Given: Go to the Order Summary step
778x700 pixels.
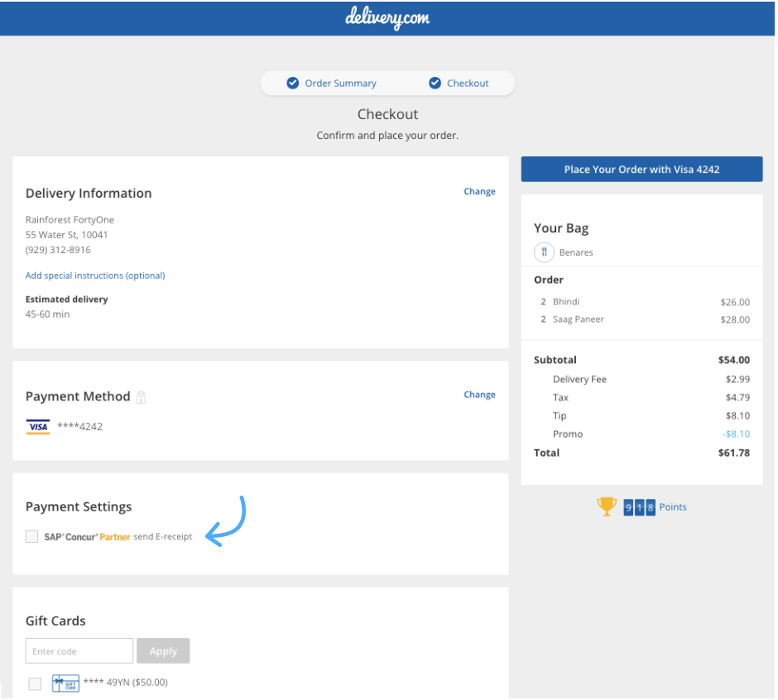Looking at the screenshot, I should tap(340, 84).
